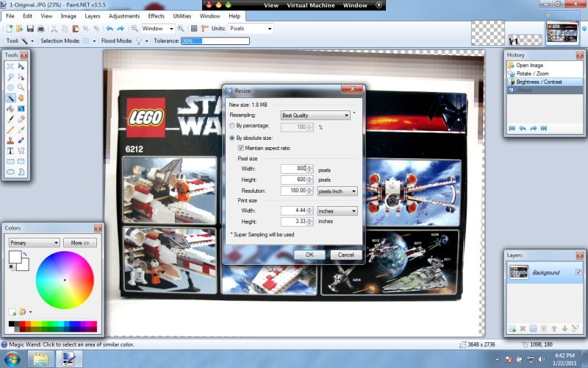The image size is (588, 368).
Task: Select the Paintbrush tool
Action: pyautogui.click(x=10, y=119)
